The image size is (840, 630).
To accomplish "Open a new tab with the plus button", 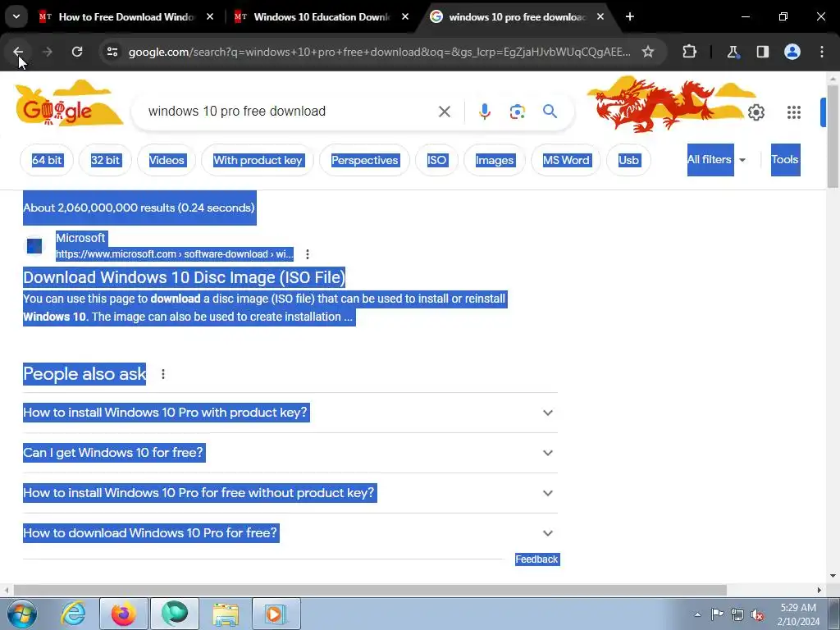I will (x=630, y=16).
